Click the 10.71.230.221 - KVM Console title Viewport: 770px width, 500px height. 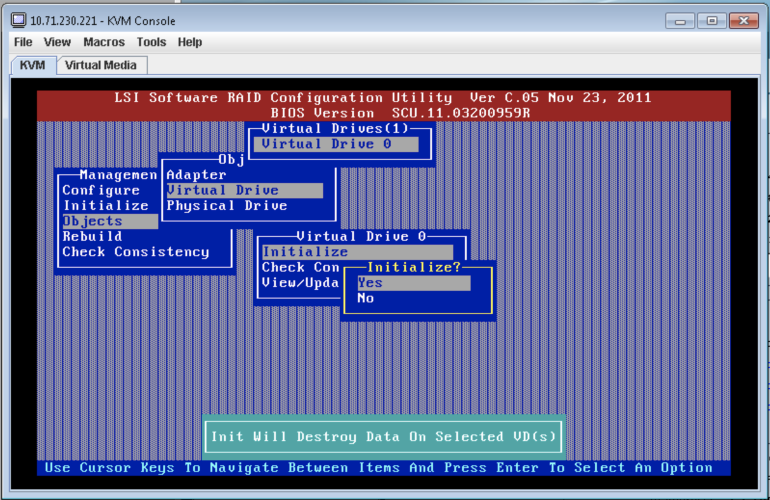coord(103,21)
